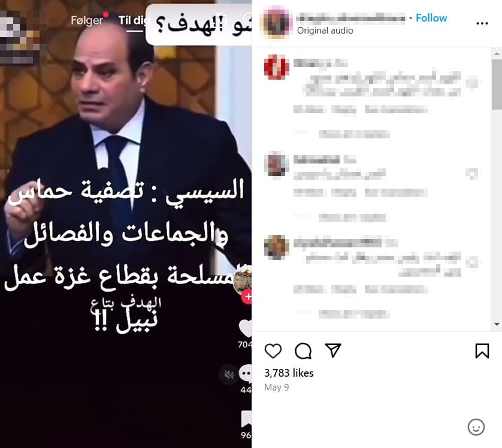Tap the speech bubble icon on the video
Screen dimensions: 502x448
[x=246, y=374]
